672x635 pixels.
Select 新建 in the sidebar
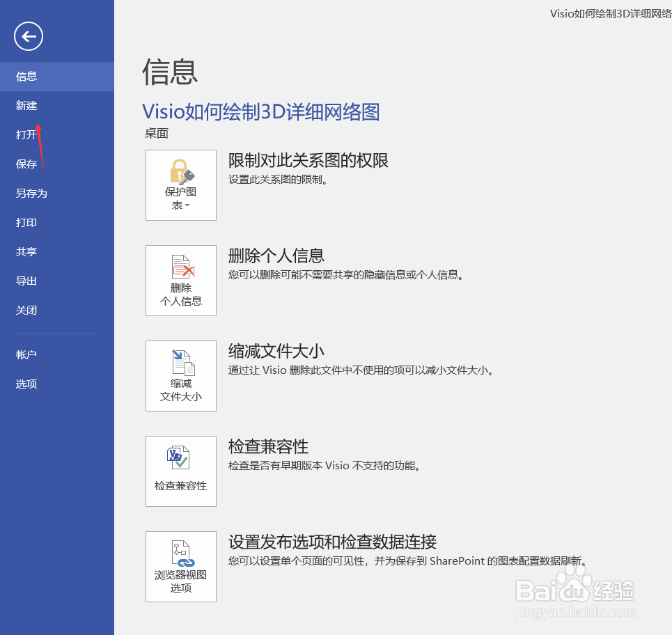(x=26, y=105)
